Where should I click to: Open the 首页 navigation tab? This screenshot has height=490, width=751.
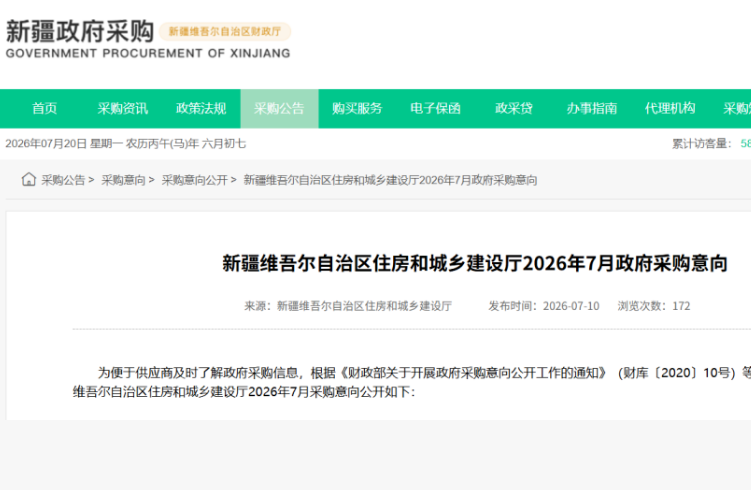tap(45, 109)
